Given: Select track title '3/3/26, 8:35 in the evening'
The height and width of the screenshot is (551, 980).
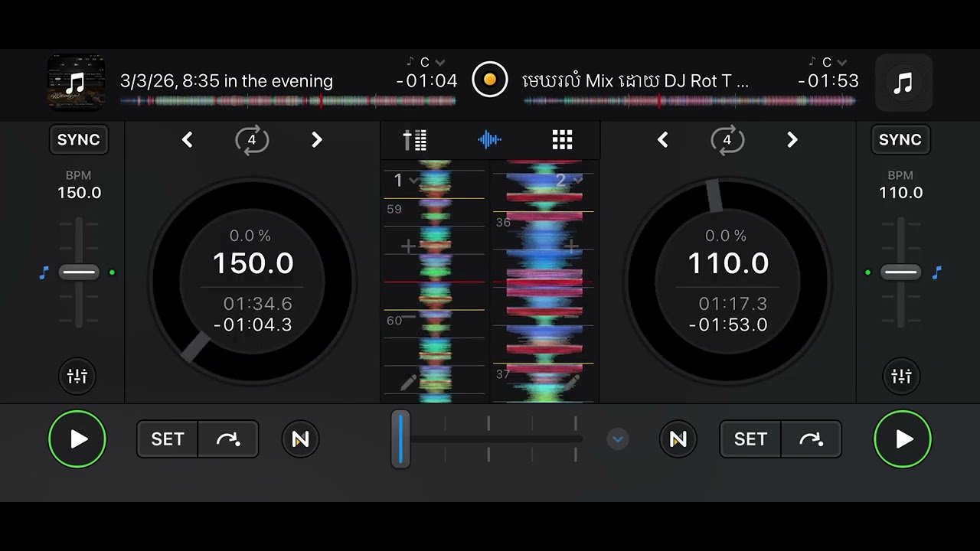Looking at the screenshot, I should [x=227, y=81].
